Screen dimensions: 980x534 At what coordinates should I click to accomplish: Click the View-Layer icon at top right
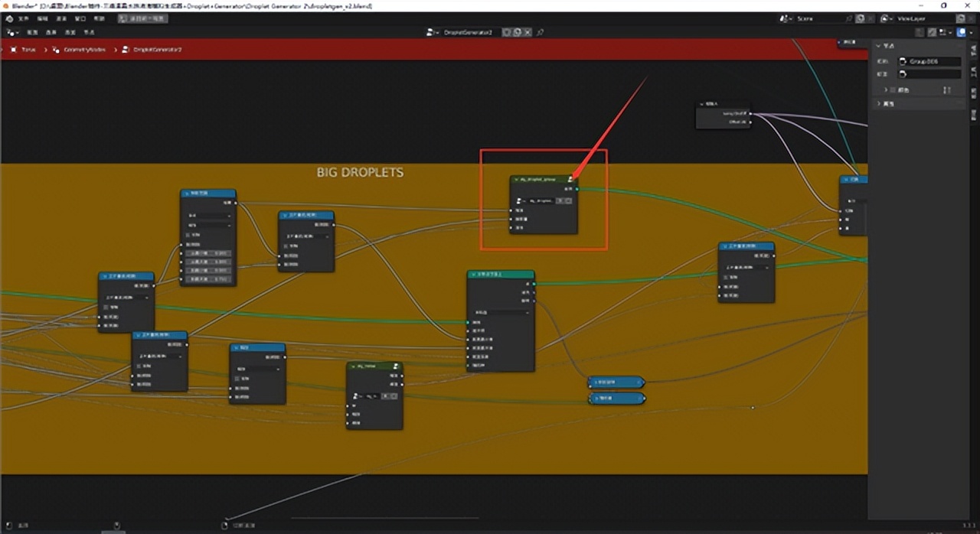pos(884,18)
